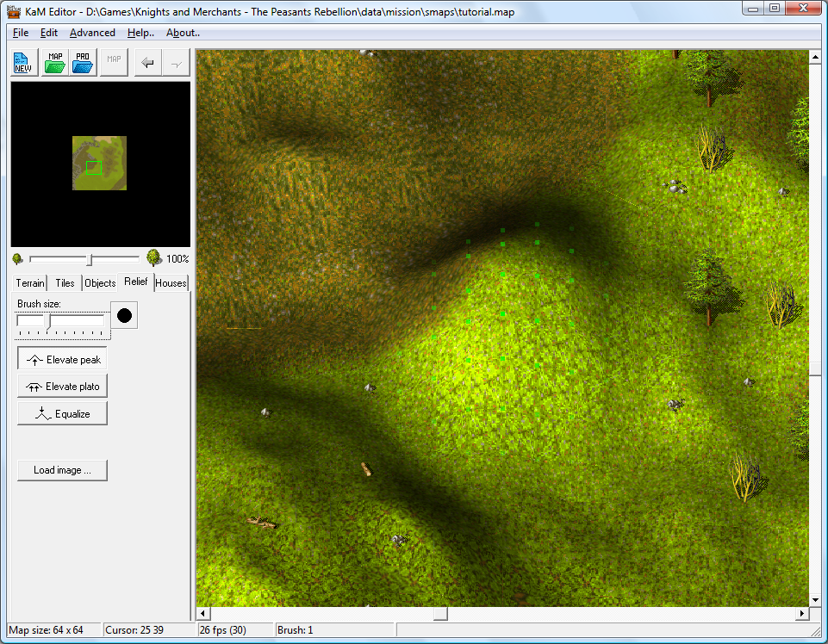
Task: Open the File menu
Action: coord(21,33)
